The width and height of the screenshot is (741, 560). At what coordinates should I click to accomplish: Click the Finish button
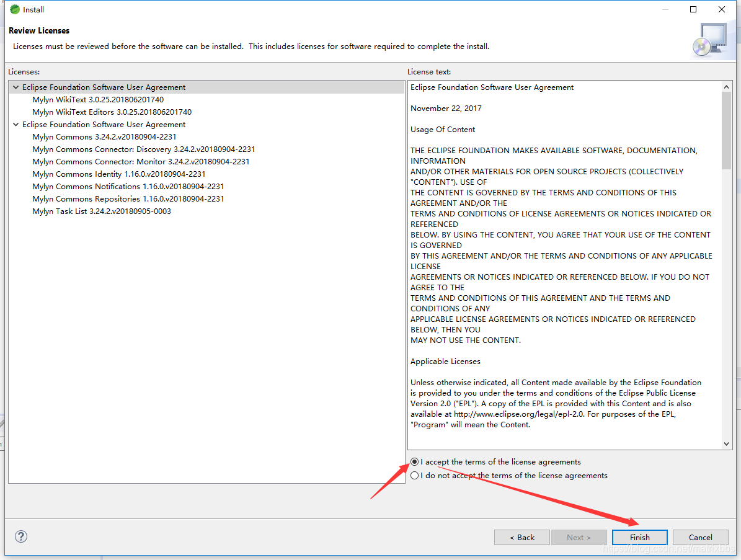tap(639, 537)
